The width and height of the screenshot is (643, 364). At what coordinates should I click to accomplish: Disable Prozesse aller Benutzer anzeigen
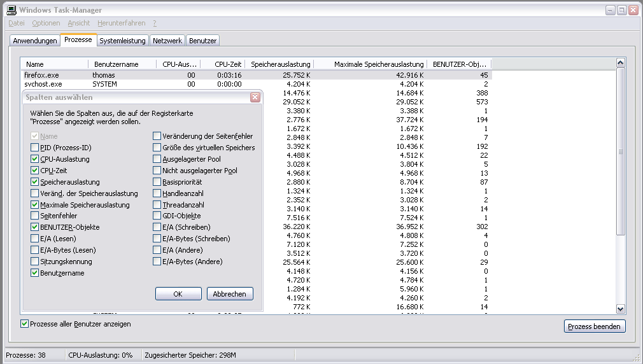coord(25,324)
